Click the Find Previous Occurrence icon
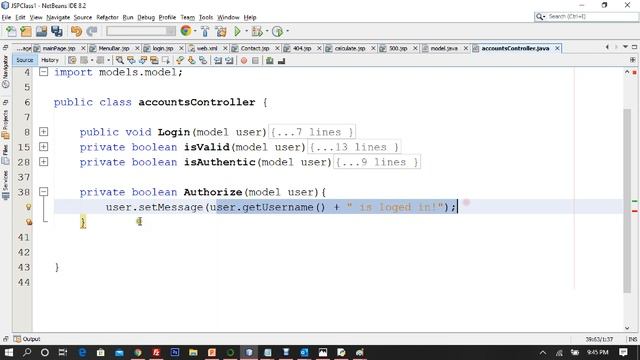This screenshot has width=640, height=360. tap(131, 60)
